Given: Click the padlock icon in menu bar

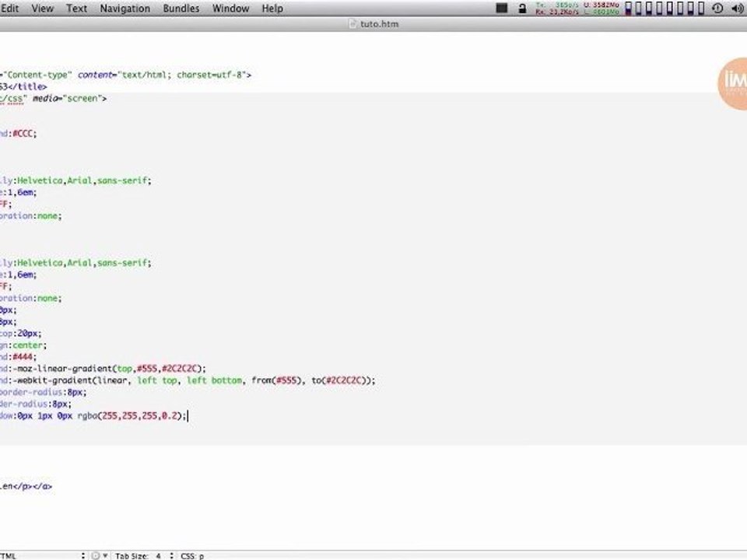Looking at the screenshot, I should pos(523,8).
